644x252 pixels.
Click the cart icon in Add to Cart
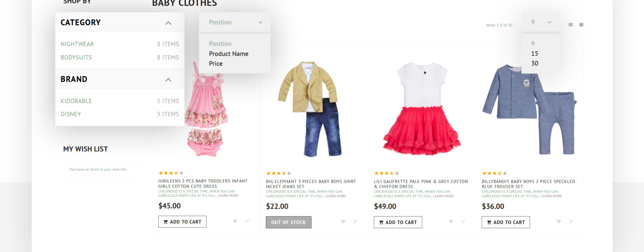166,221
